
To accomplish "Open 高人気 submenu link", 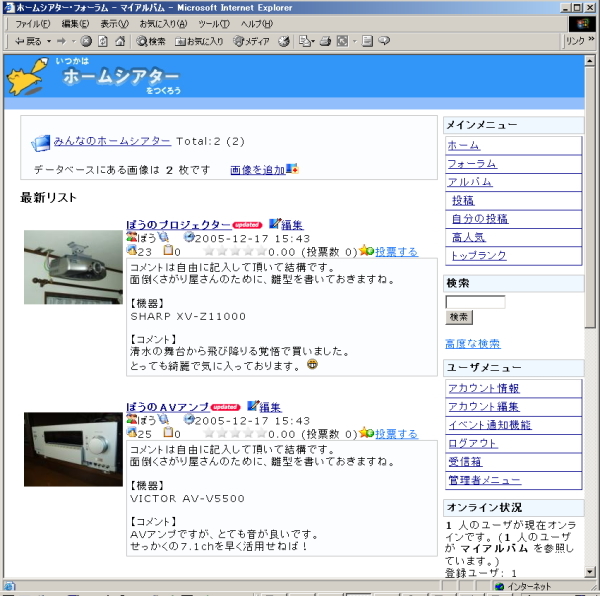I will tap(469, 237).
